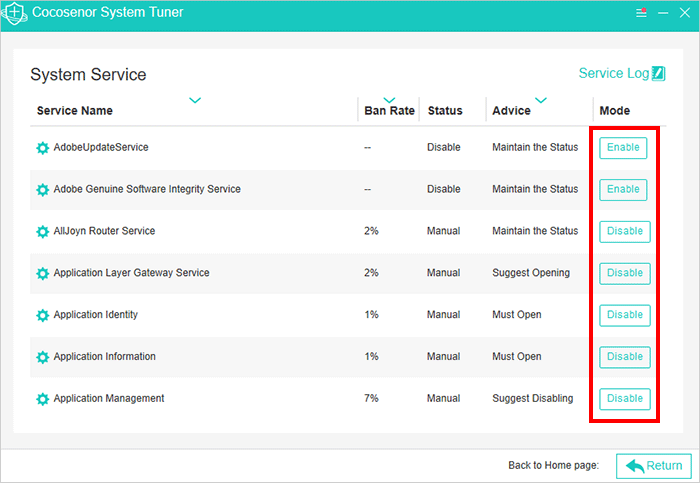Click the Service Name column header
Viewport: 700px width, 483px height.
75,111
